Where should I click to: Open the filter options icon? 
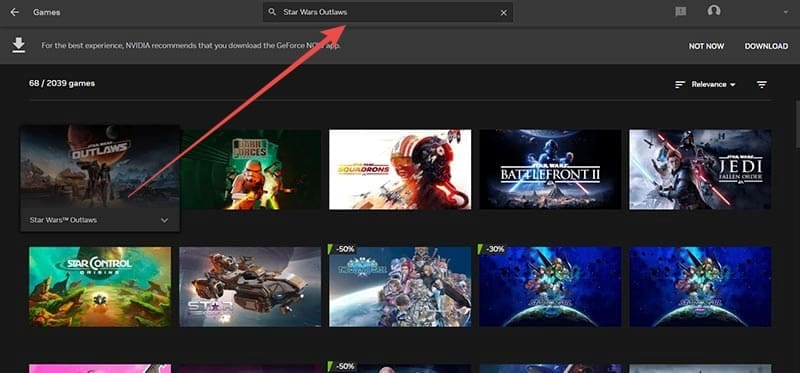762,85
